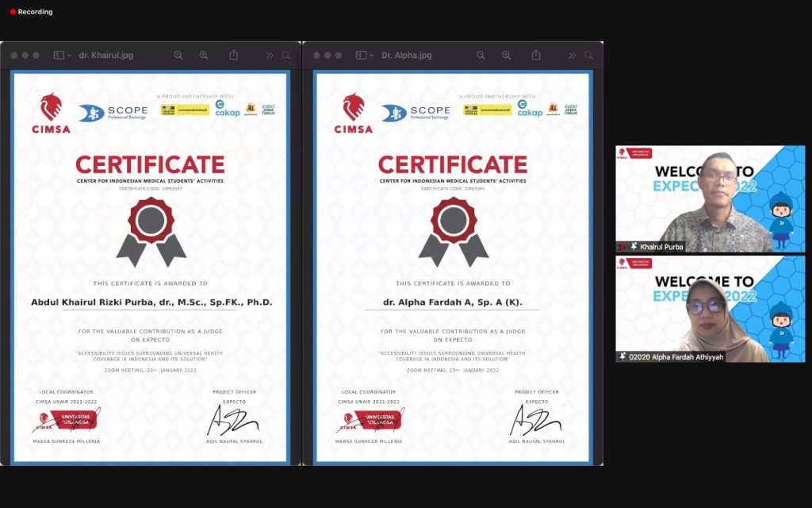Click the share icon in Dr. Alpha.jpg window

pos(536,56)
